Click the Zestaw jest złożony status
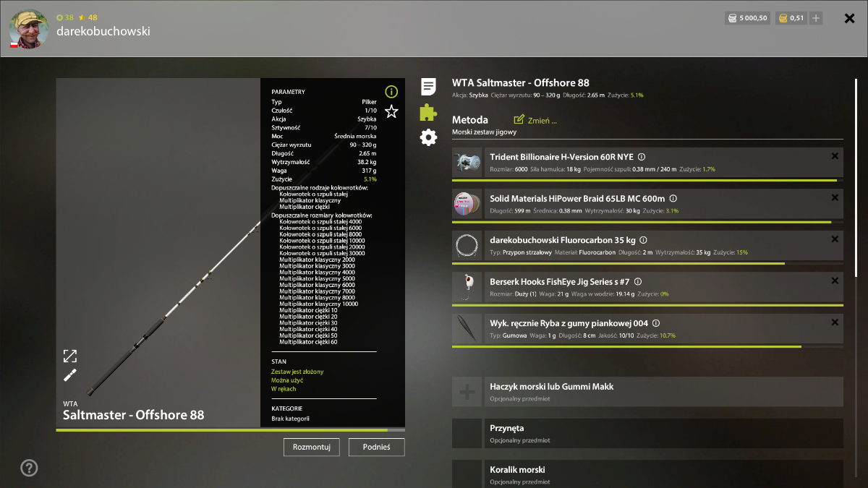Image resolution: width=868 pixels, height=488 pixels. pyautogui.click(x=297, y=372)
